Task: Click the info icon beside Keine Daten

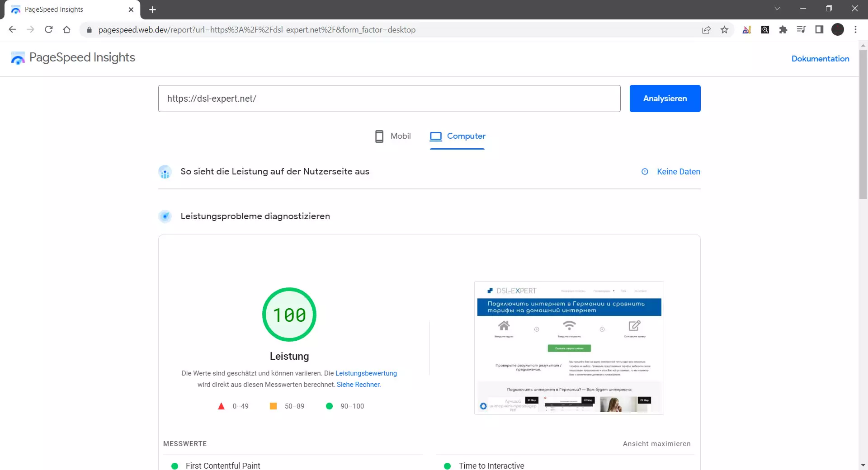Action: pos(645,172)
